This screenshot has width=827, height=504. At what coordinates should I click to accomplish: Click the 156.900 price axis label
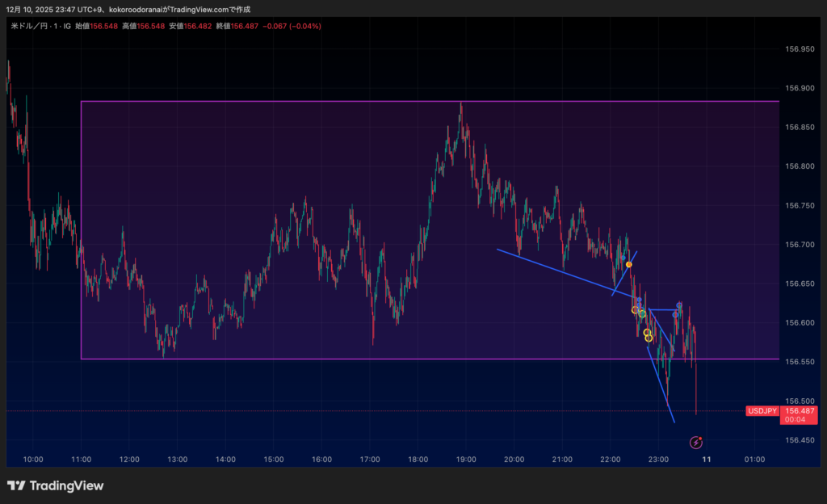pos(800,88)
